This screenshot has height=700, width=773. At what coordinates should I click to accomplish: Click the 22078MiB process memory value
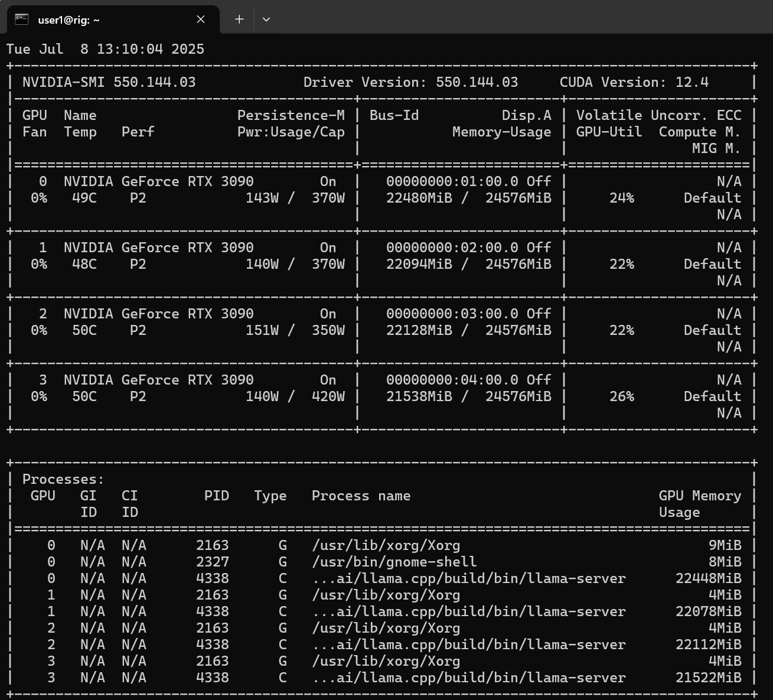(x=709, y=612)
